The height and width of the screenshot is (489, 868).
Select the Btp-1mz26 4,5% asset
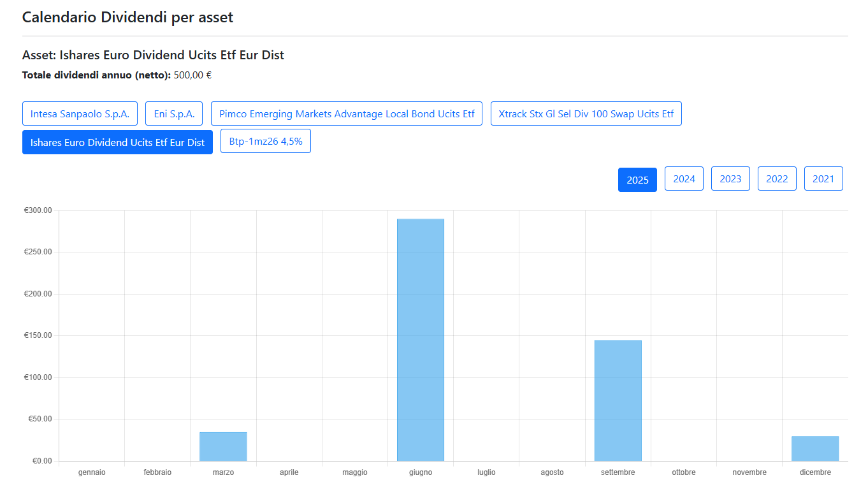[x=266, y=141]
